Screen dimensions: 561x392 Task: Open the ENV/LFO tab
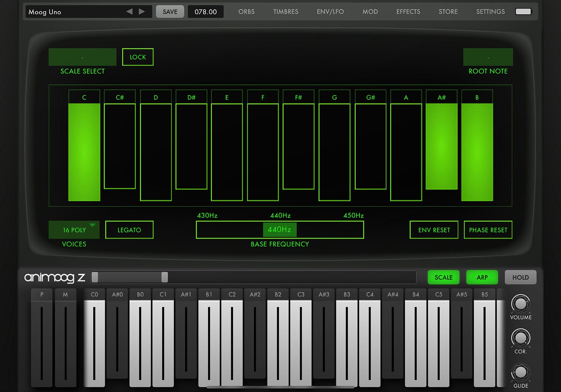click(x=330, y=12)
